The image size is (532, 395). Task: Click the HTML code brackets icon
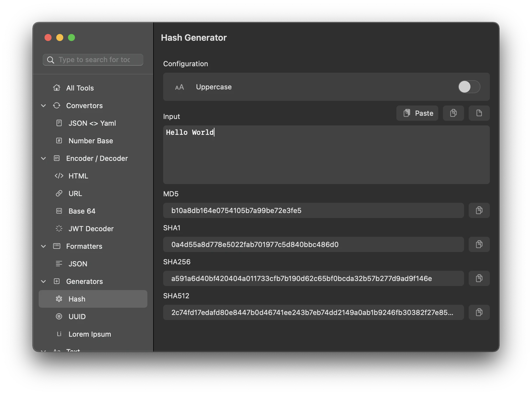[59, 176]
